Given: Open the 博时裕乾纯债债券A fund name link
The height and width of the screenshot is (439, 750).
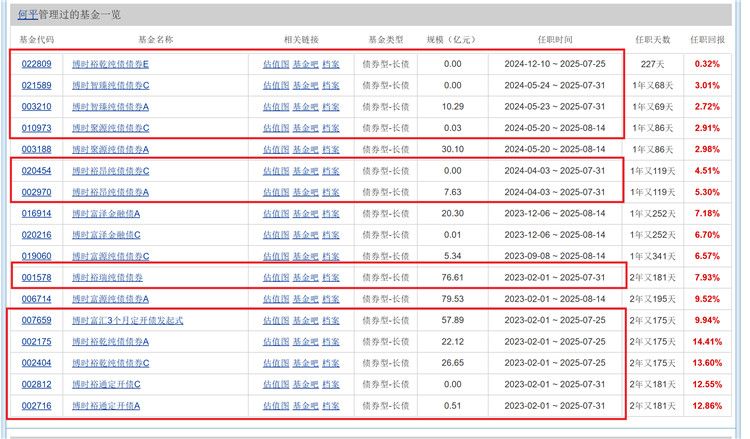Looking at the screenshot, I should point(110,341).
